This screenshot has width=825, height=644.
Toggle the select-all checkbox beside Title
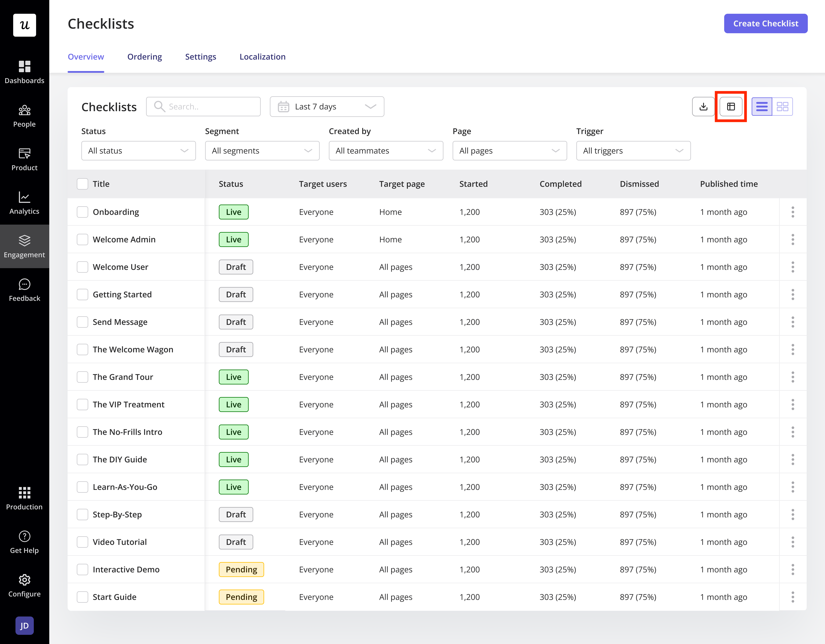82,184
